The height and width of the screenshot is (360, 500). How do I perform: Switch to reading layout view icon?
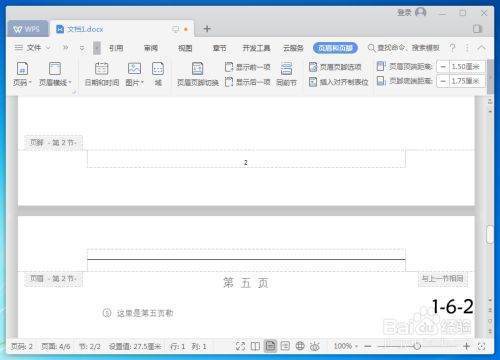pos(255,346)
